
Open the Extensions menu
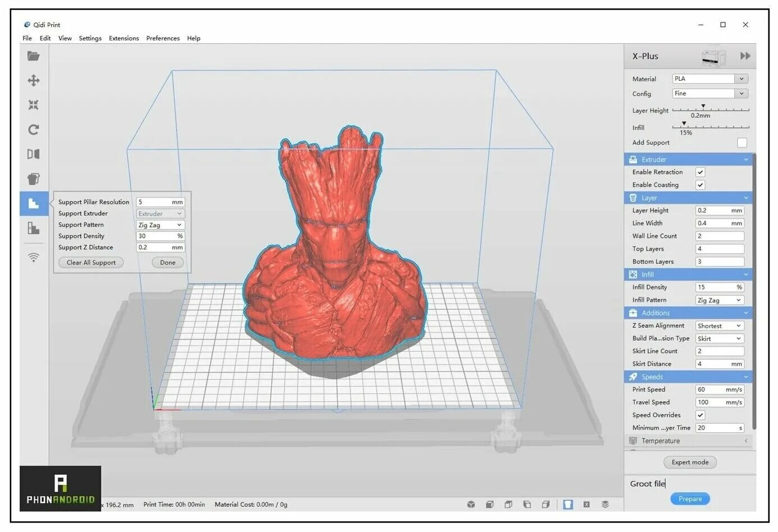point(124,38)
